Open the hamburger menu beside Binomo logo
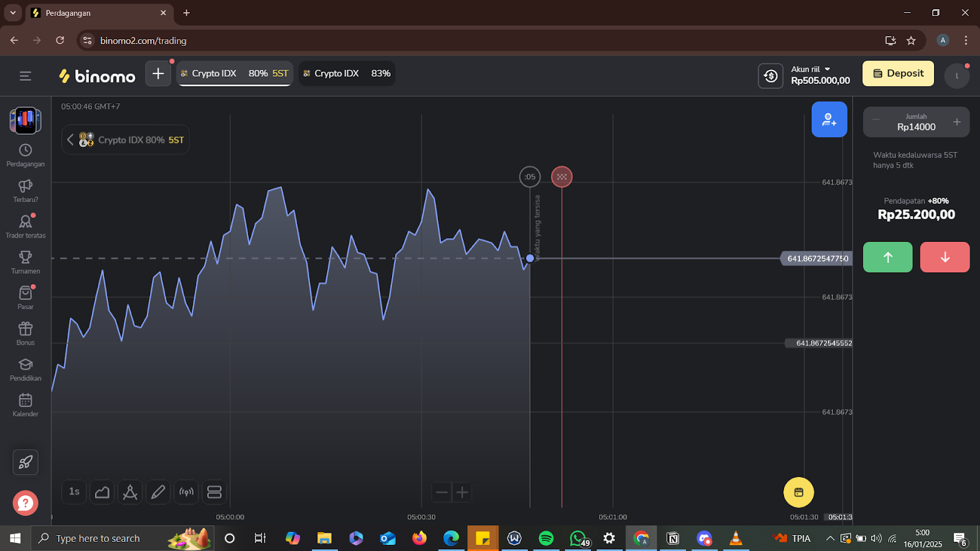This screenshot has height=551, width=980. coord(25,76)
